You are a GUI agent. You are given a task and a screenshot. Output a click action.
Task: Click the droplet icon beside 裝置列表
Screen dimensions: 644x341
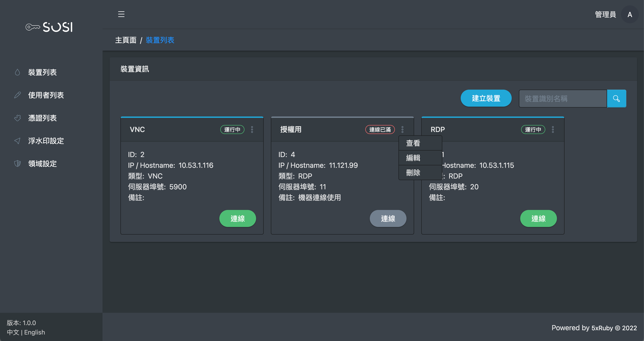coord(17,72)
